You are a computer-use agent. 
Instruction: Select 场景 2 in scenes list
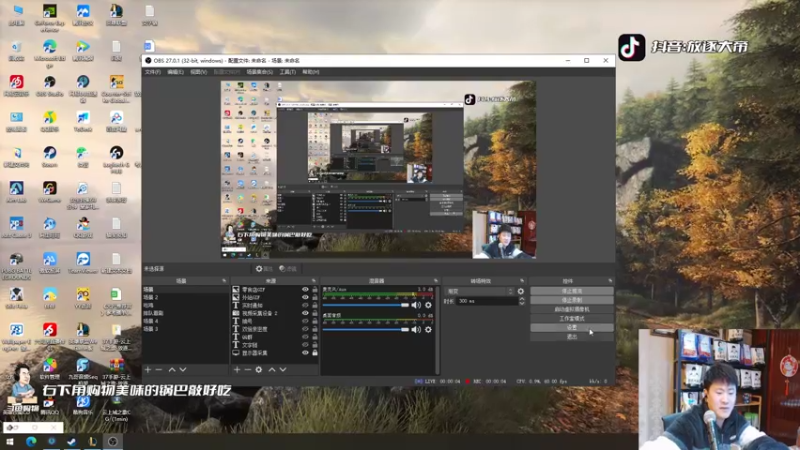(x=185, y=297)
